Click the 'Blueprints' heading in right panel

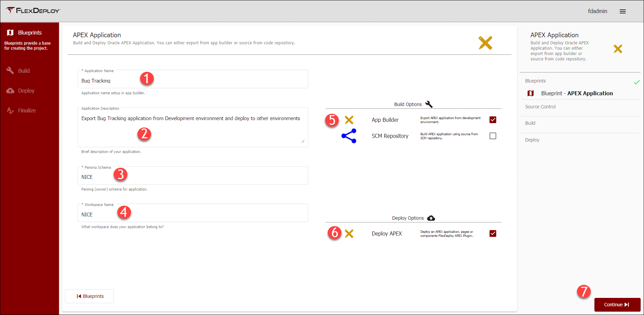(x=535, y=81)
